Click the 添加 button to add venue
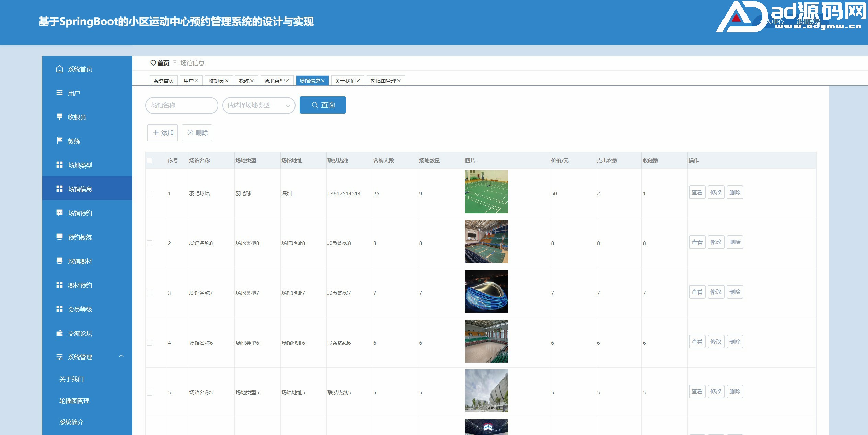This screenshot has width=868, height=435. click(x=162, y=133)
